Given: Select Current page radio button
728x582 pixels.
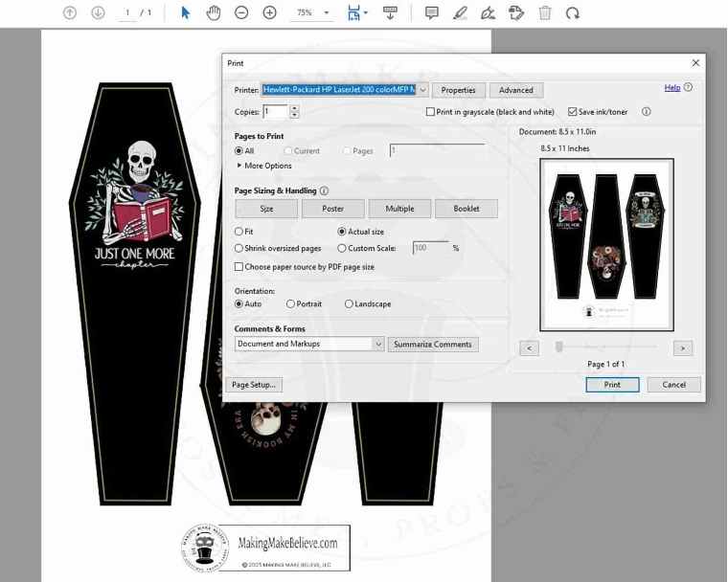Looking at the screenshot, I should (288, 151).
